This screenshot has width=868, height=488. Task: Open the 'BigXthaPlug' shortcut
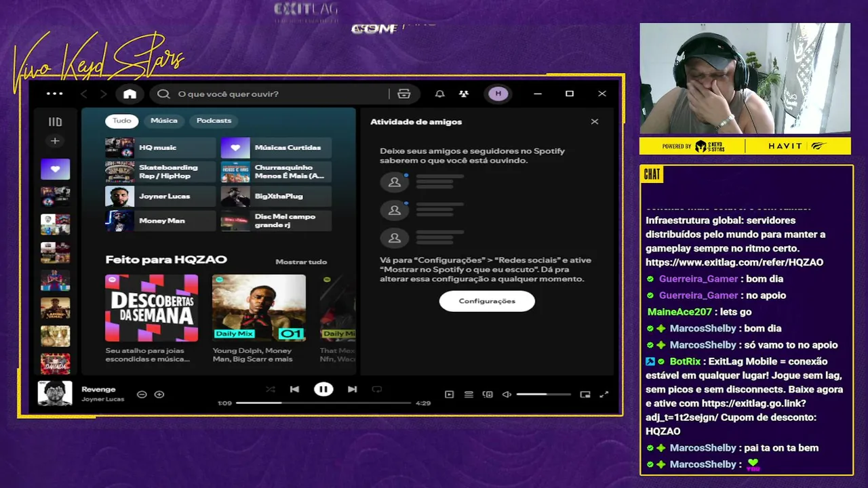pos(276,197)
